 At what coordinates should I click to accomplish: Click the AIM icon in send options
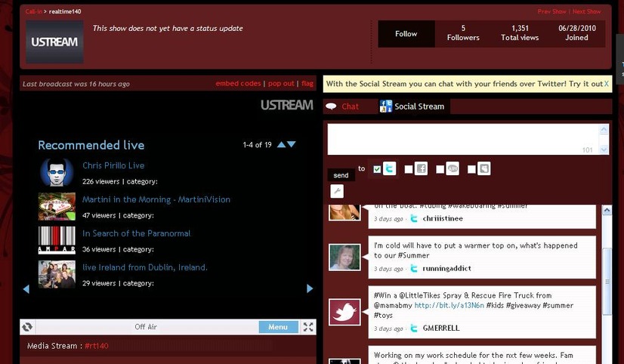click(453, 168)
